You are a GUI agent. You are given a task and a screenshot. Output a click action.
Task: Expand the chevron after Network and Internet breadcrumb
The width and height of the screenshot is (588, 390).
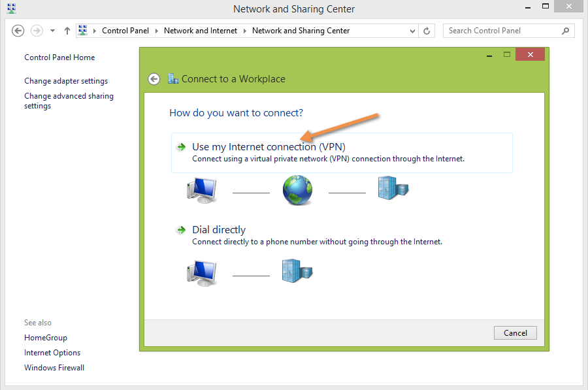245,31
